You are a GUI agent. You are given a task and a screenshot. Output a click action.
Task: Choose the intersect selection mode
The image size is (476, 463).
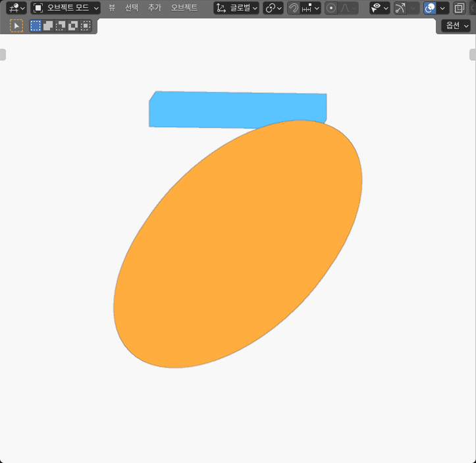pyautogui.click(x=86, y=26)
